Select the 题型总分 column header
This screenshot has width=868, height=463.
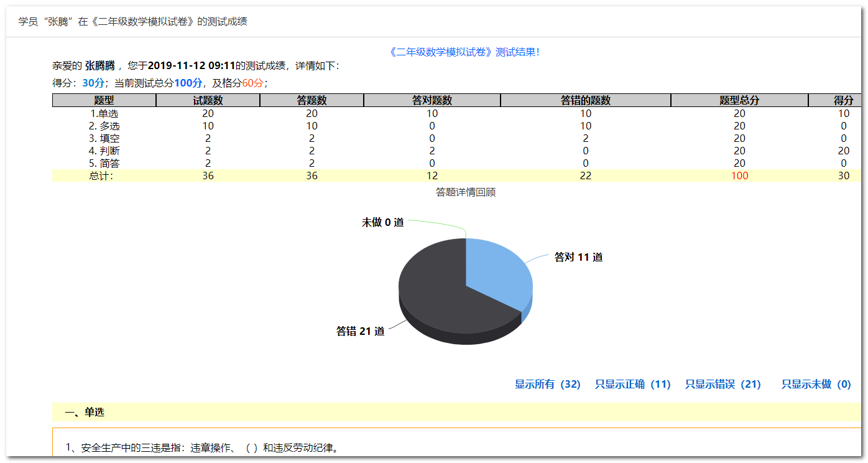(740, 100)
